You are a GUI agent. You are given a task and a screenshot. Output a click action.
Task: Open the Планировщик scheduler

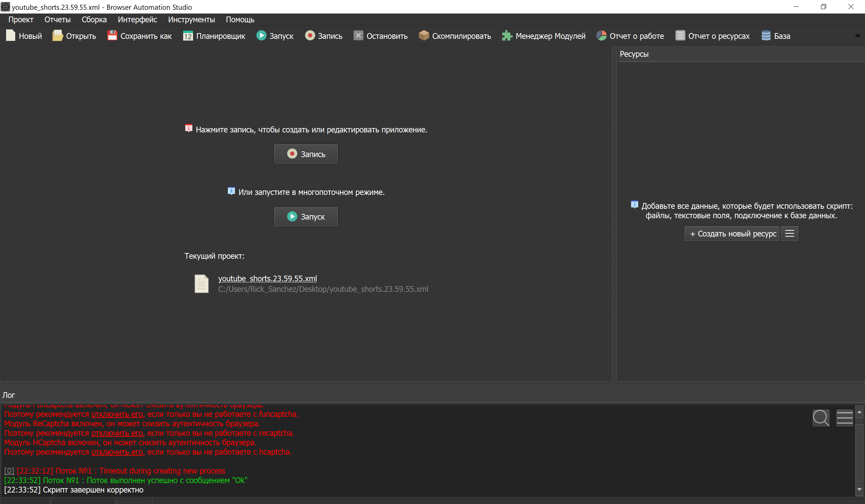pyautogui.click(x=214, y=36)
